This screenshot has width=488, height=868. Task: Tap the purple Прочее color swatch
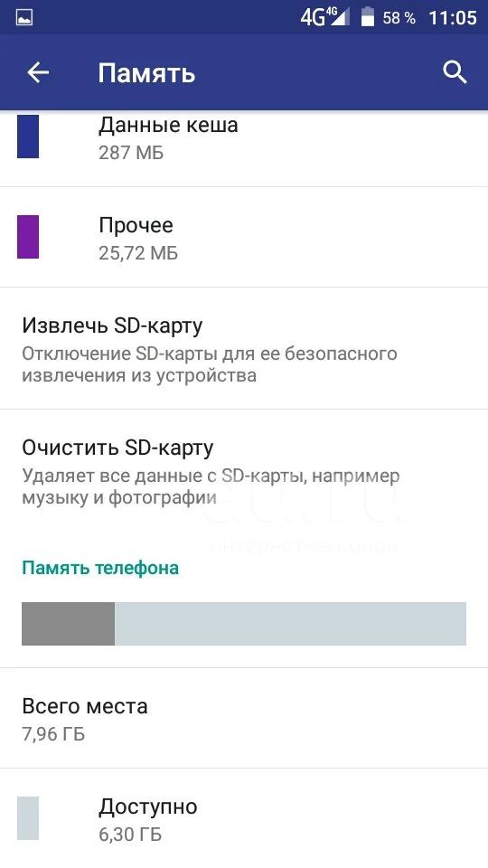[28, 237]
